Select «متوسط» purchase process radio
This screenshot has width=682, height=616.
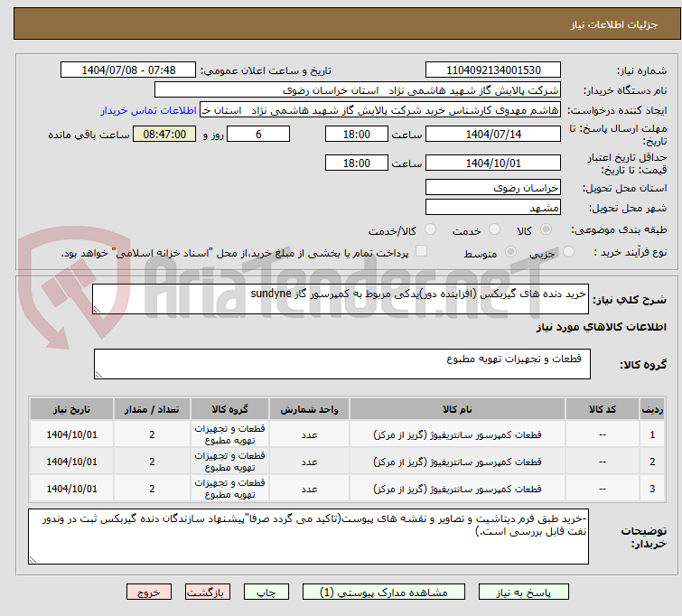coord(511,253)
